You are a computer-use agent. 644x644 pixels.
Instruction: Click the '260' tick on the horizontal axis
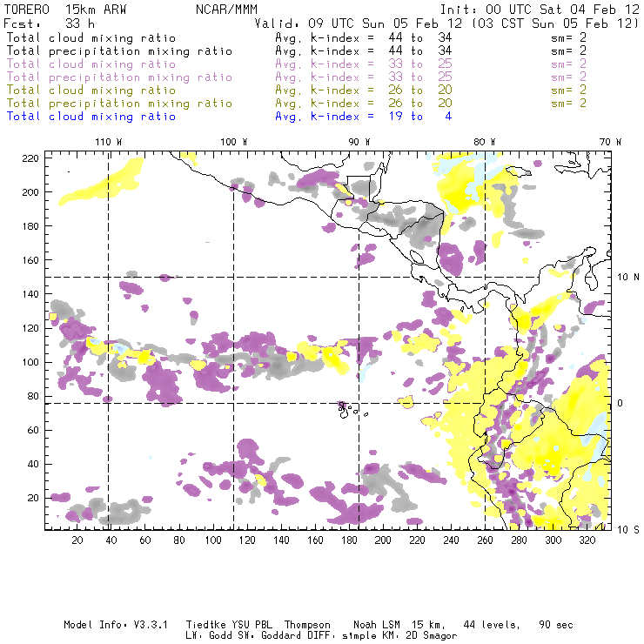[x=485, y=540]
